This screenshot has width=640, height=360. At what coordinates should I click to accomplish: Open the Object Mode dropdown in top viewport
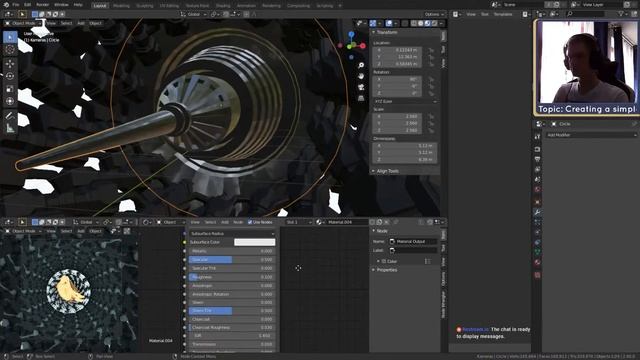coord(24,23)
